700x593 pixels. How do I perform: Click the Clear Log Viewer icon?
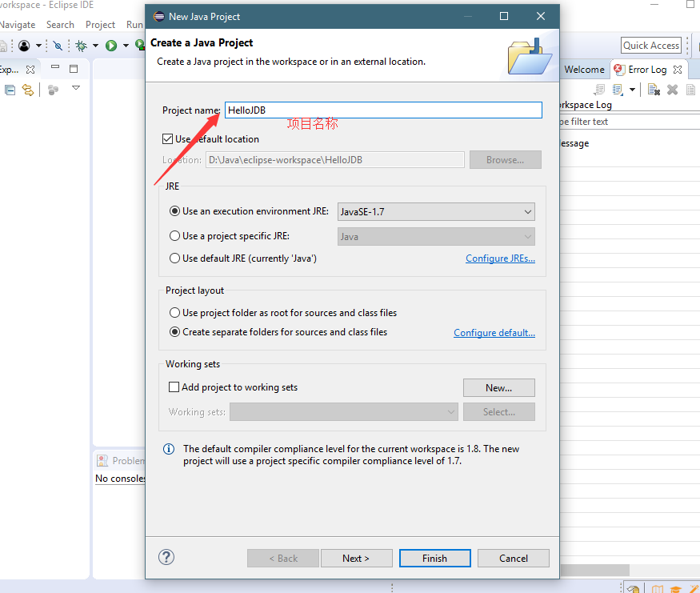pyautogui.click(x=654, y=90)
